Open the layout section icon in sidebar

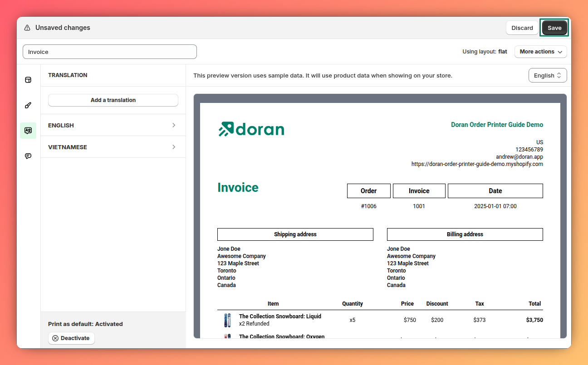click(x=28, y=80)
